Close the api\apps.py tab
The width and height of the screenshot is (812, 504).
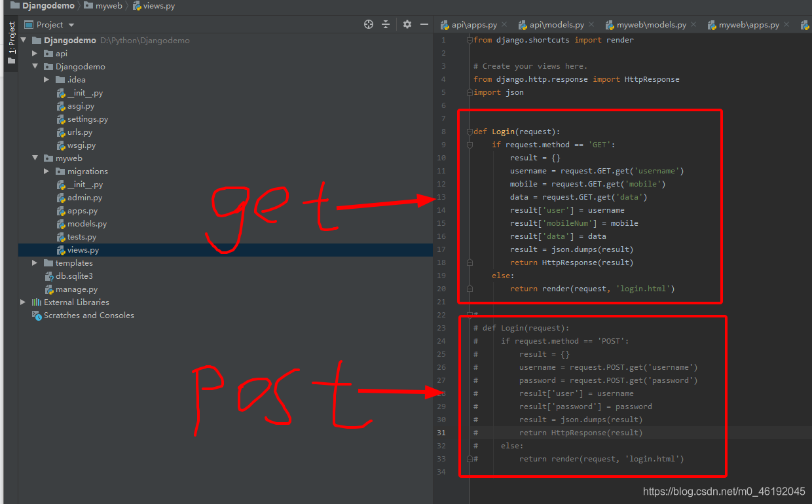(504, 25)
